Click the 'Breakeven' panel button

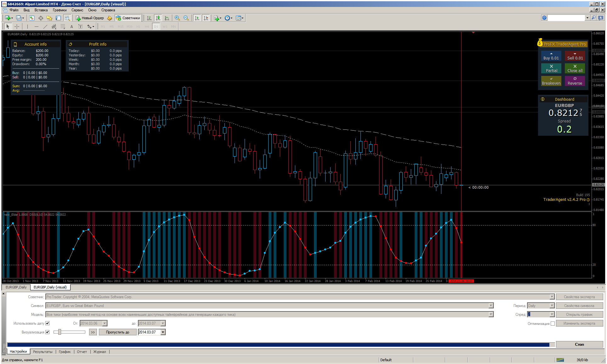551,81
